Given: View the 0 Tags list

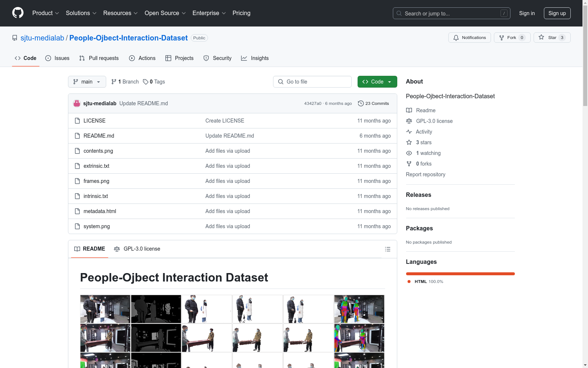Looking at the screenshot, I should 154,82.
